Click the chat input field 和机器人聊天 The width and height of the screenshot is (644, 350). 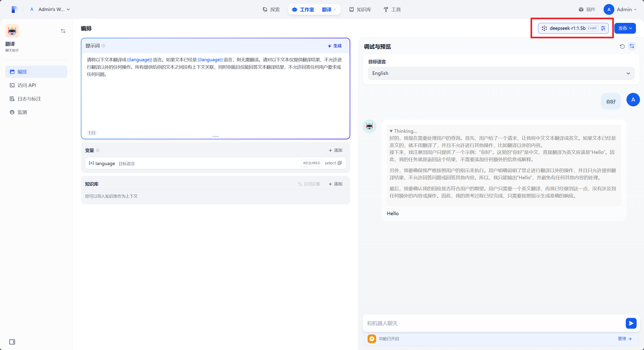pos(475,323)
